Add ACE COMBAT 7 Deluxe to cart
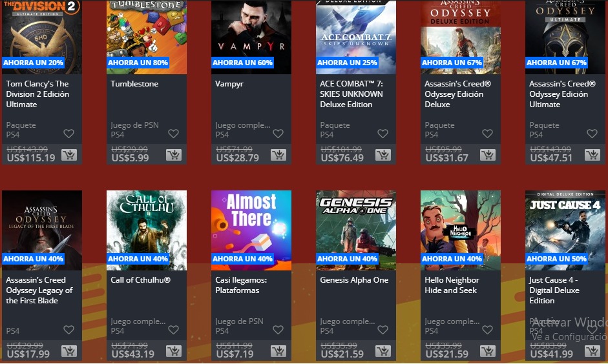Screen dimensions: 608x364 pyautogui.click(x=383, y=155)
